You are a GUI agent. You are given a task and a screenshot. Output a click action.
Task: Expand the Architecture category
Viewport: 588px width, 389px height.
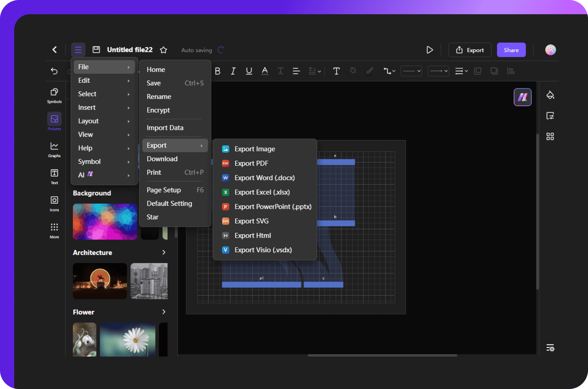pyautogui.click(x=164, y=252)
